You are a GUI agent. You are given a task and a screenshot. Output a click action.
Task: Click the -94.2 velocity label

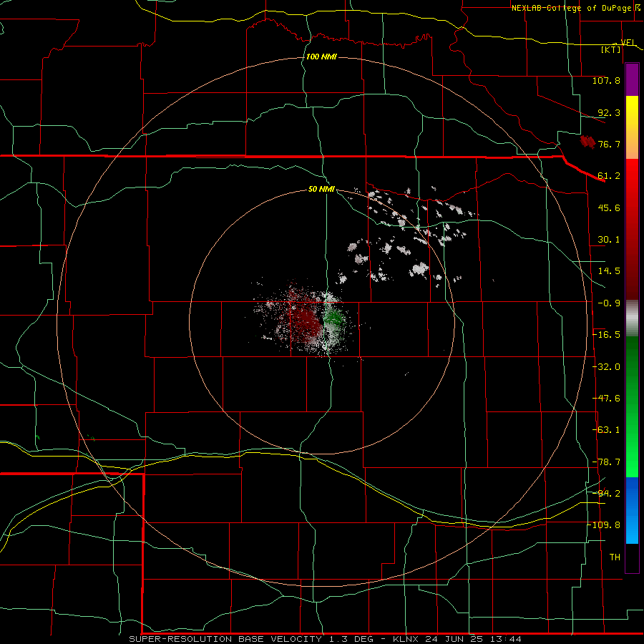[606, 493]
